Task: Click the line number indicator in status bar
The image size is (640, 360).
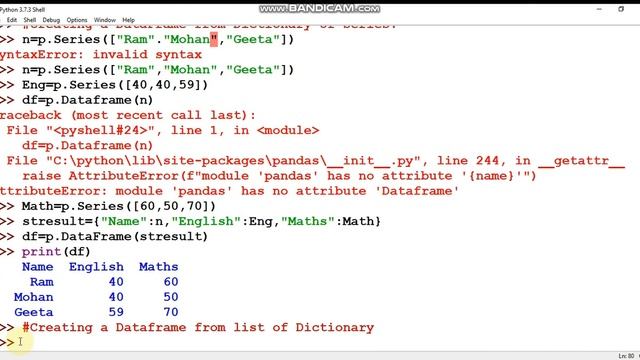Action: 626,356
